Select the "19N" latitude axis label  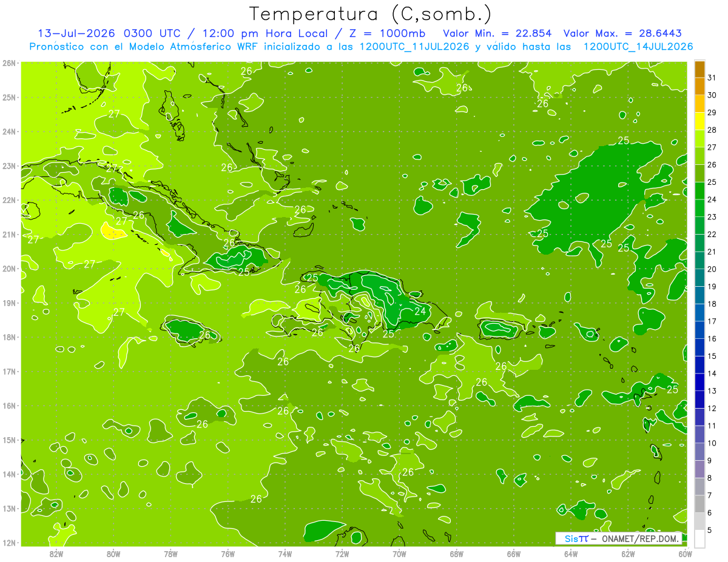[x=9, y=303]
